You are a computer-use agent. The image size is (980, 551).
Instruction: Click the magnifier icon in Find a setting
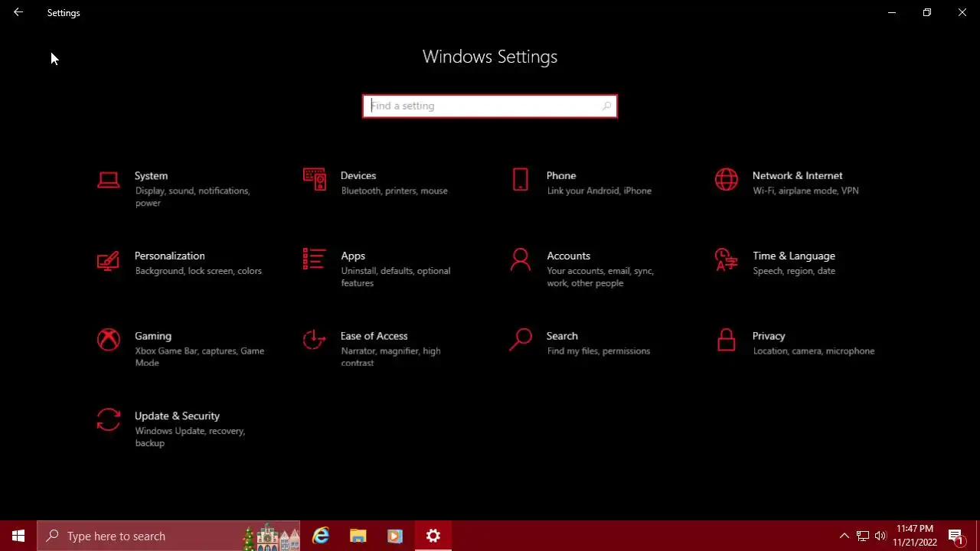pos(606,106)
